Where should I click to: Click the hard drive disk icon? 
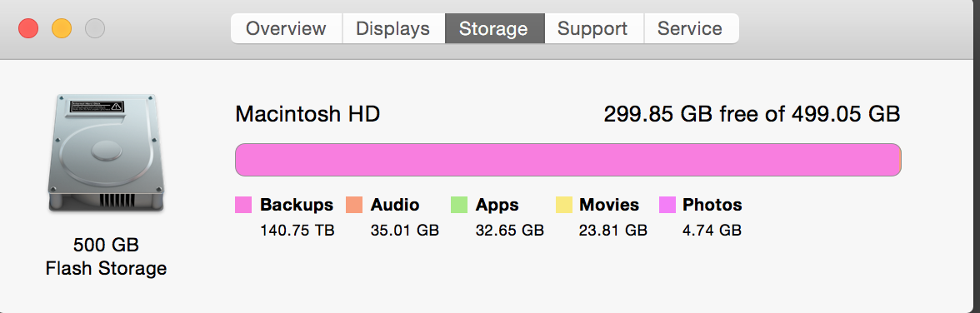tap(106, 154)
